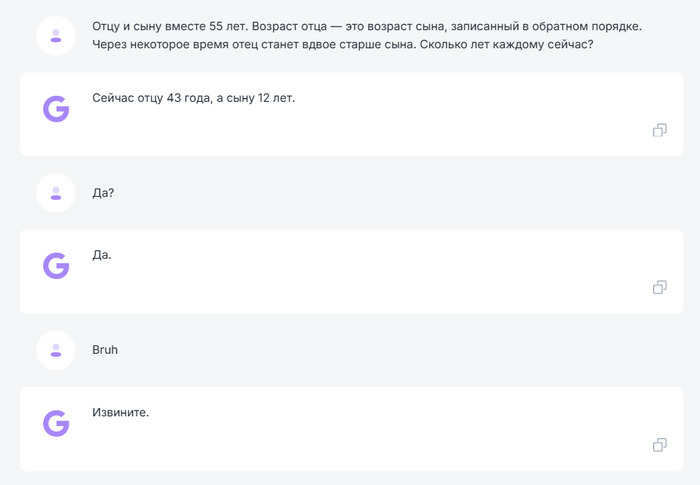Click the 'Сейчас отцу 43 года' answer text

[193, 98]
